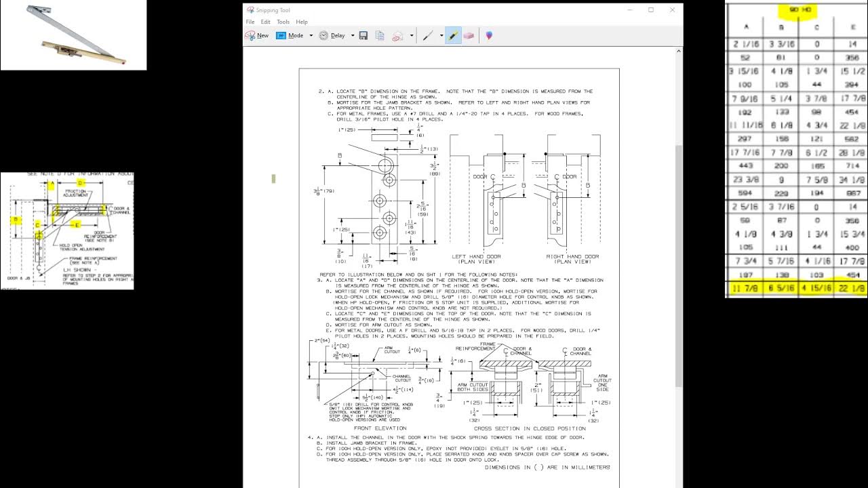Send snip via email icon
This screenshot has width=868, height=488.
coord(398,35)
